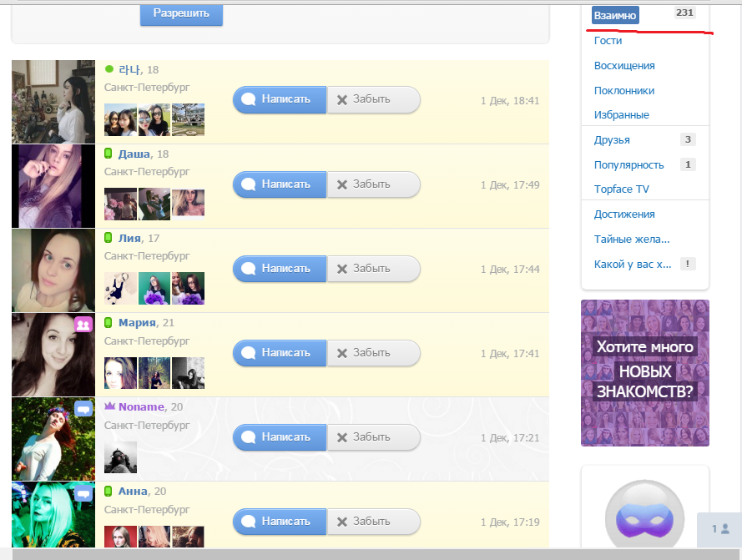The width and height of the screenshot is (742, 560).
Task: Go to Поклонники in the sidebar
Action: pos(624,90)
